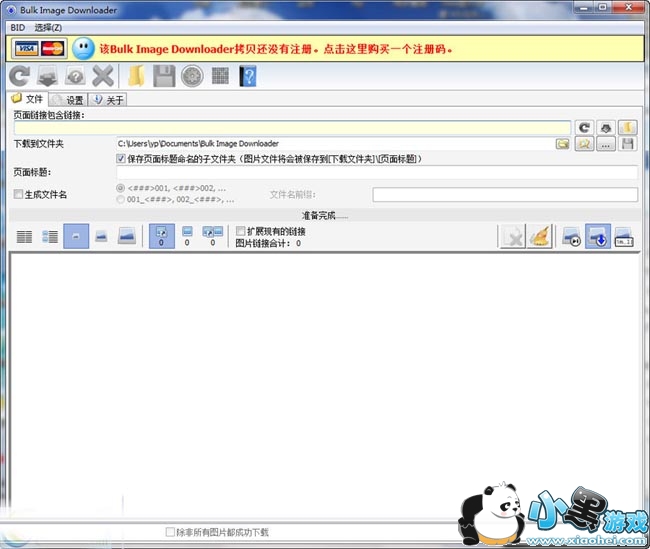
Task: Open the 选择(Z) menu
Action: click(48, 28)
